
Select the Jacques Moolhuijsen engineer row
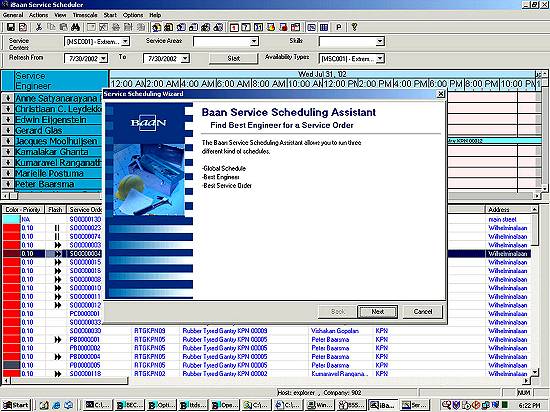click(x=58, y=141)
